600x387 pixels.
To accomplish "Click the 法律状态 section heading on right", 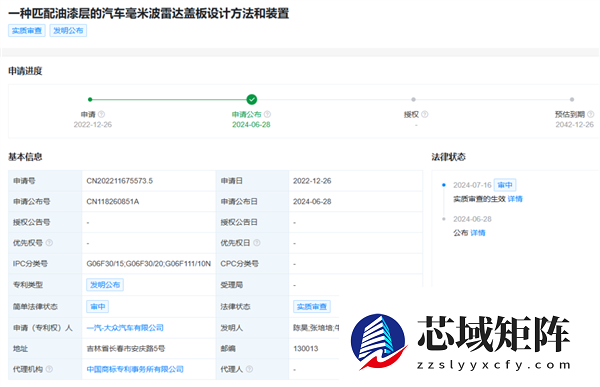I will coord(448,157).
